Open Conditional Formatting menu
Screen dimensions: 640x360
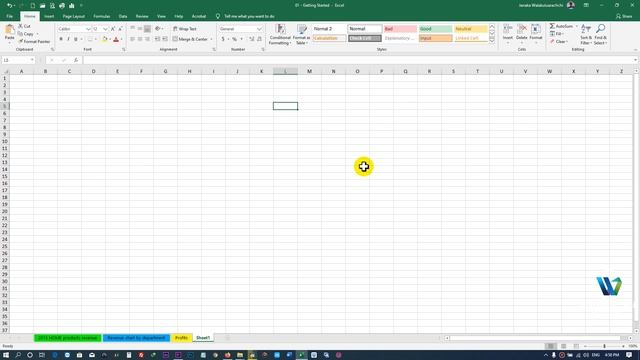click(x=280, y=34)
